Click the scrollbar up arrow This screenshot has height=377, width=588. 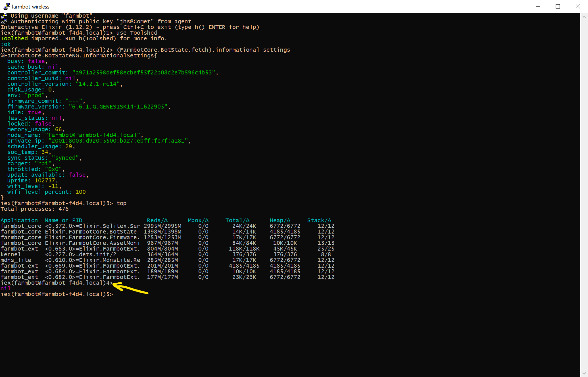tap(584, 17)
